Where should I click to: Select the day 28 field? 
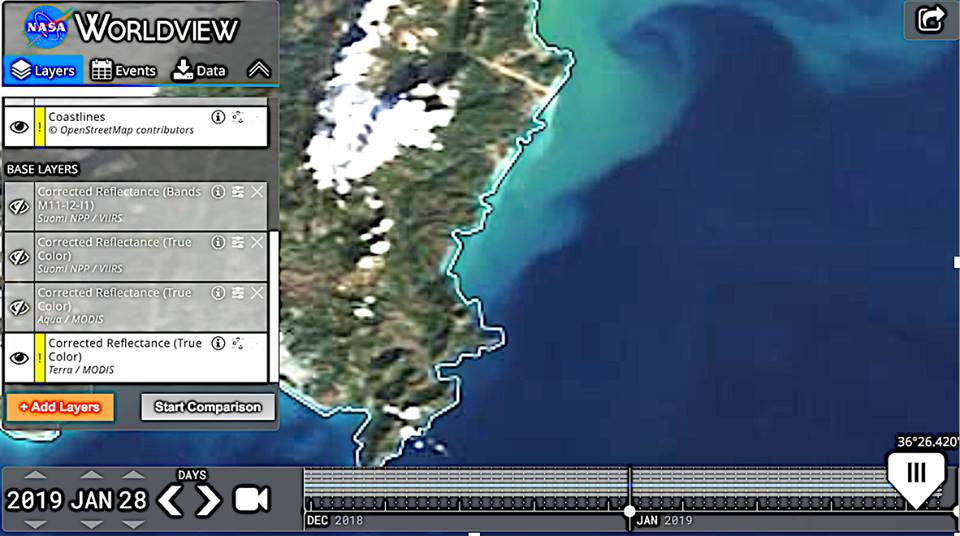pyautogui.click(x=133, y=500)
